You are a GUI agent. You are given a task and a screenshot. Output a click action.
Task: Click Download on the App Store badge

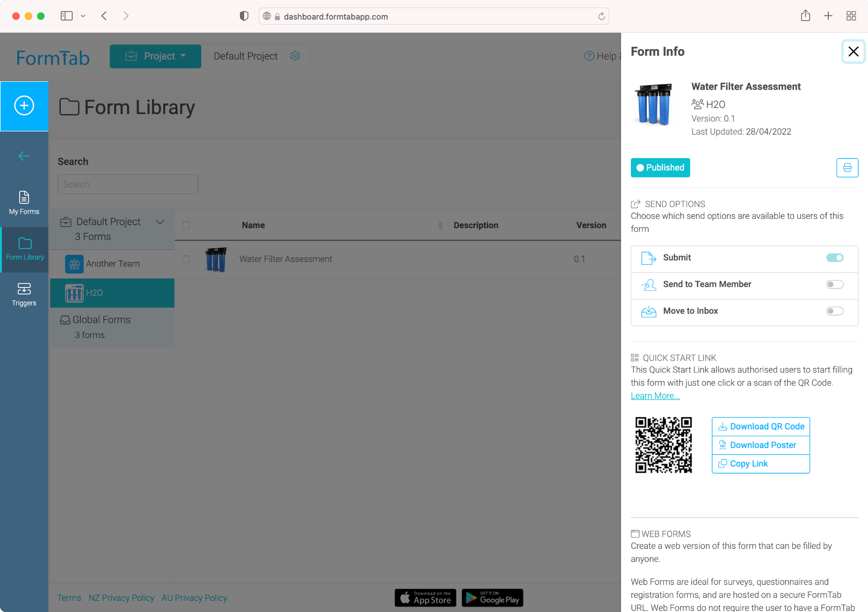click(426, 598)
